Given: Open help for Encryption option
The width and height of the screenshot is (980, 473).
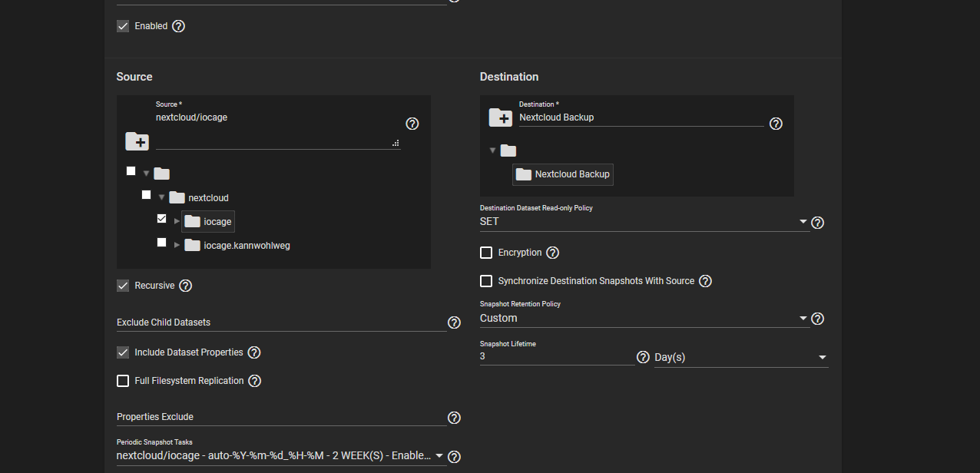Looking at the screenshot, I should pyautogui.click(x=552, y=253).
